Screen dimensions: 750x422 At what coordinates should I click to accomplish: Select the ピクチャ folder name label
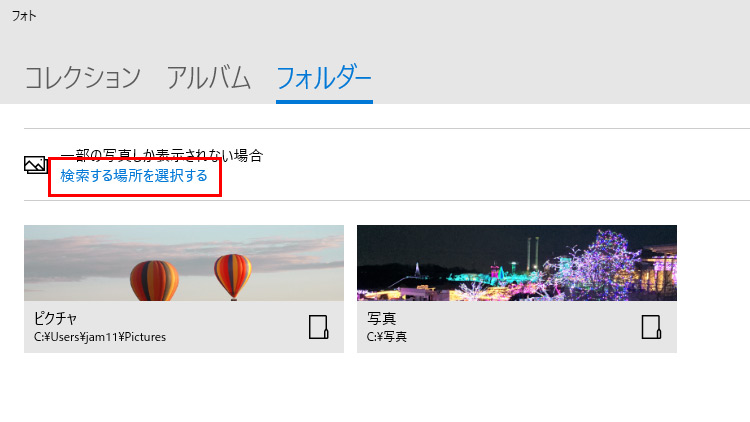pyautogui.click(x=55, y=318)
